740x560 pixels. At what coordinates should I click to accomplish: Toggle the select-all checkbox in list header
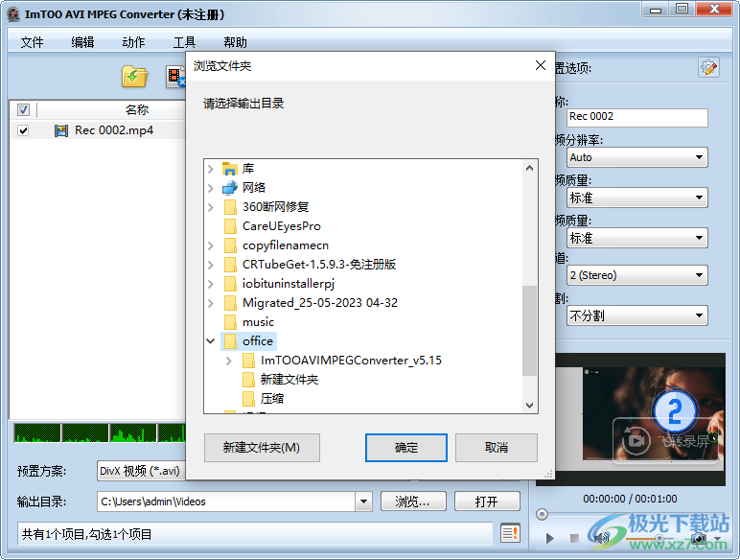pyautogui.click(x=23, y=109)
